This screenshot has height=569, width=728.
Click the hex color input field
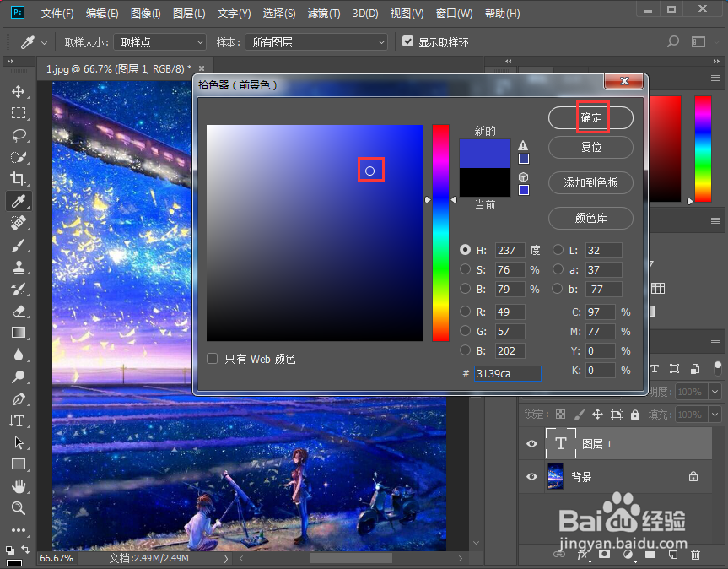[x=508, y=373]
